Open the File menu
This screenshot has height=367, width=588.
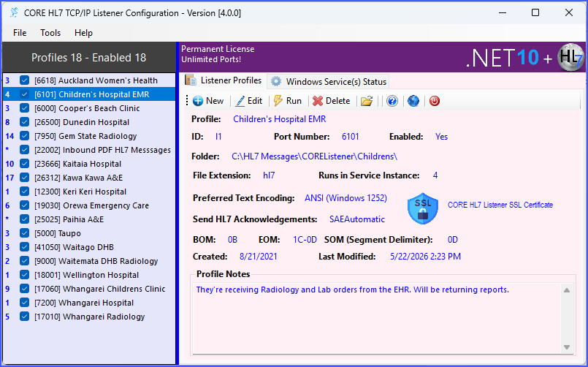[x=20, y=33]
